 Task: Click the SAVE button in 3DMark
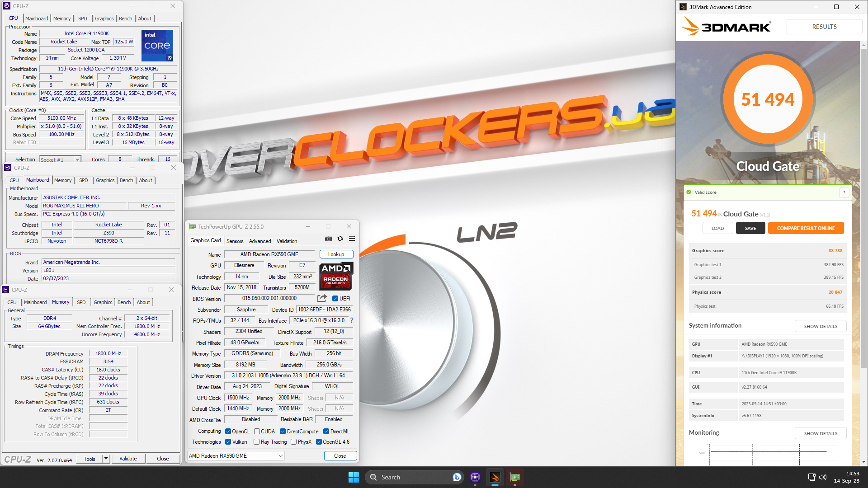click(750, 228)
